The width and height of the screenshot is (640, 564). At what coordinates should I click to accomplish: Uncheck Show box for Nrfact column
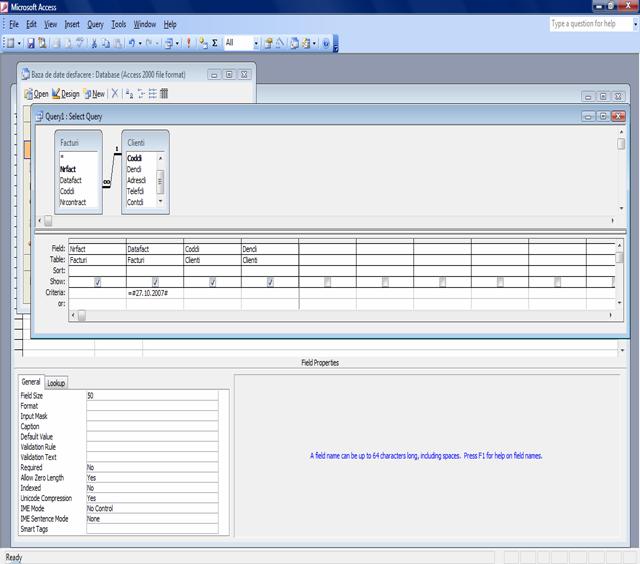tap(97, 282)
